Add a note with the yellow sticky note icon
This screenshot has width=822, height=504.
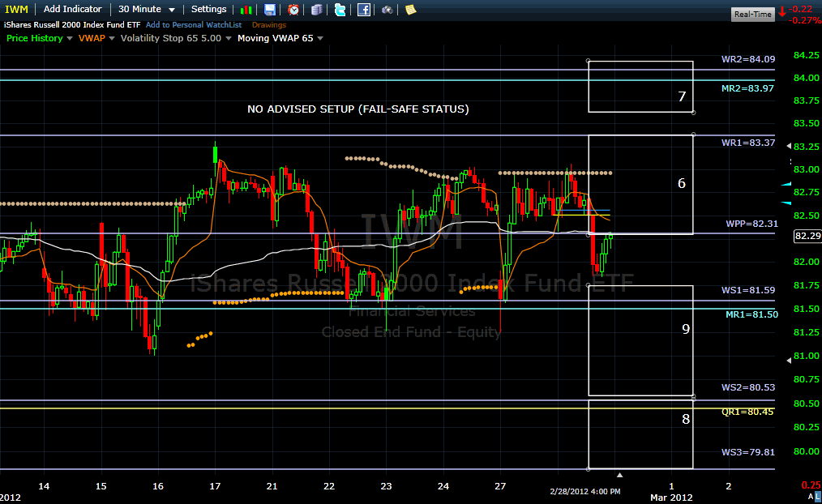coord(410,10)
